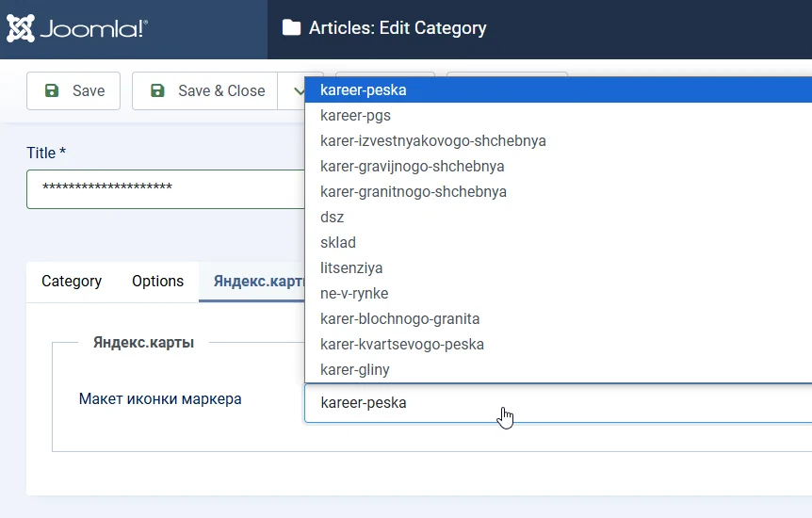
Task: Choose the dsz option
Action: [333, 218]
